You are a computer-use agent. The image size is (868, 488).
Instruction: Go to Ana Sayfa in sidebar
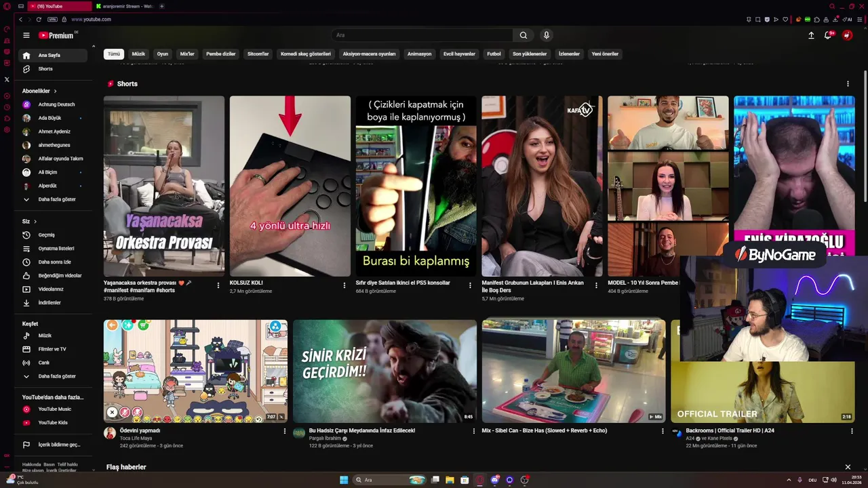pyautogui.click(x=54, y=55)
